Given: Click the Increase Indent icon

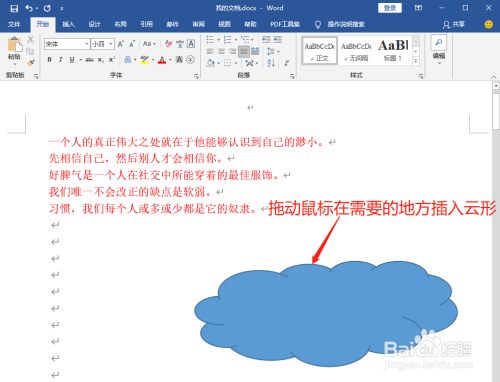Looking at the screenshot, I should click(x=278, y=40).
